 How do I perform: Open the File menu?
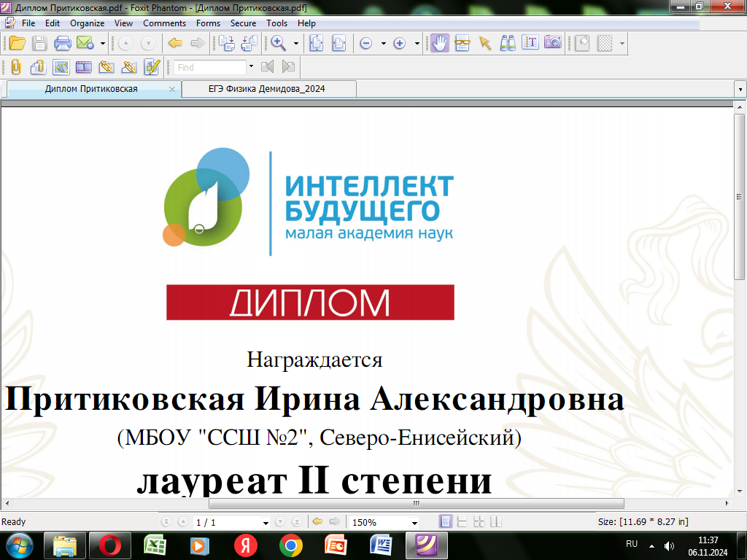(x=28, y=23)
